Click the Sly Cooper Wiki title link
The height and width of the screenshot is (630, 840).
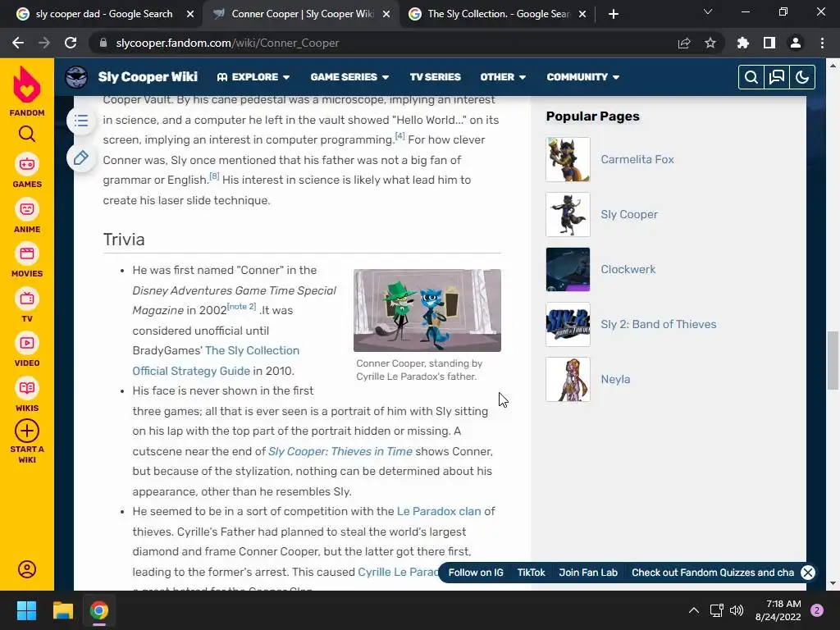(x=148, y=77)
